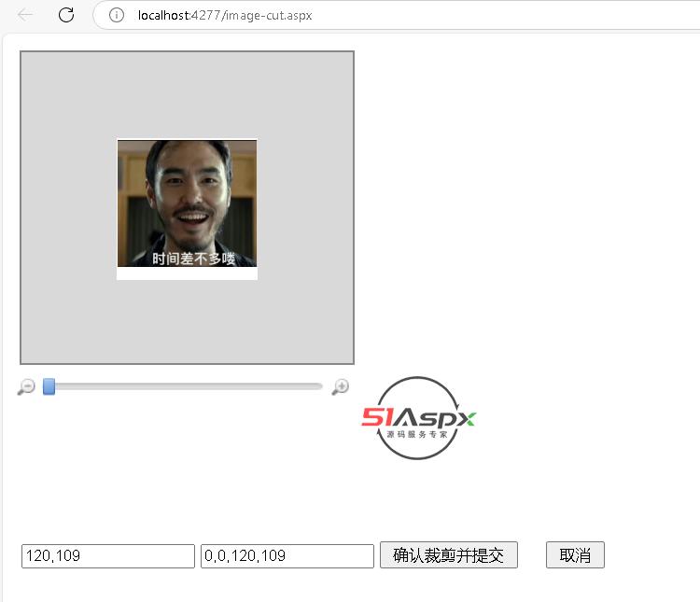Focus the field showing 120,109
Screen dimensions: 700x602
point(108,556)
